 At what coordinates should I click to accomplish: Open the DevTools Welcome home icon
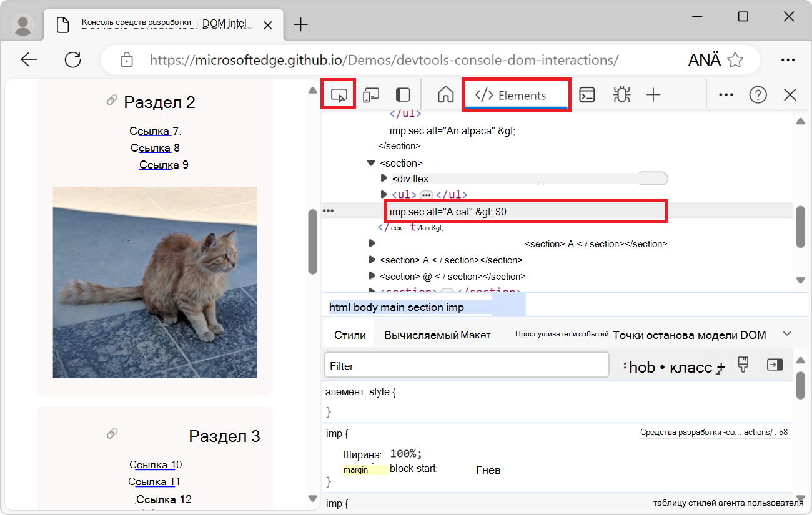(x=445, y=95)
